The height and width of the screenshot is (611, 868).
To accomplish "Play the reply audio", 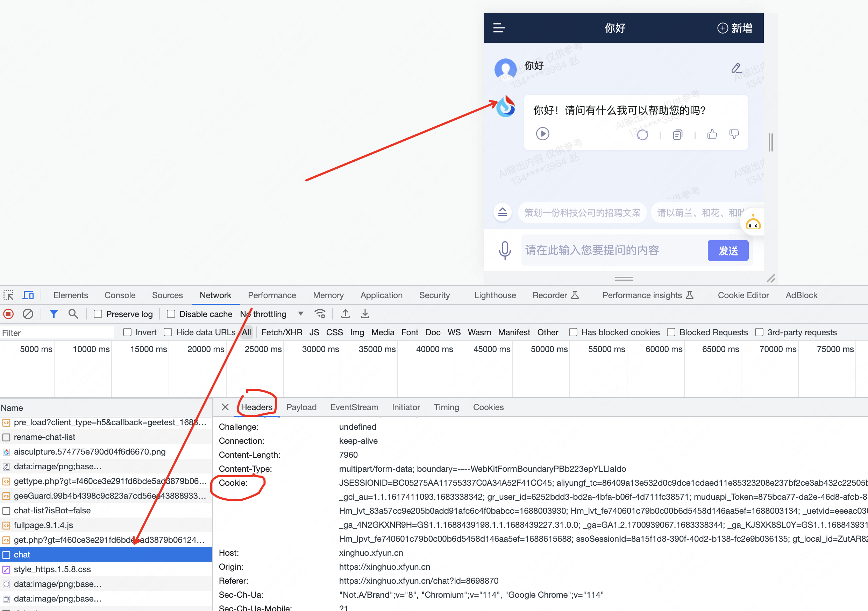I will pos(542,134).
